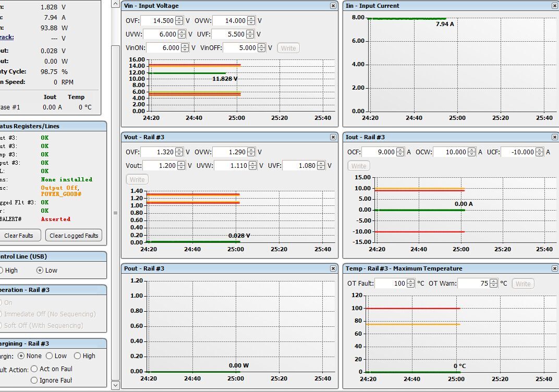Viewport: 559px width, 392px height.
Task: Close the Vout - Rail #3 panel
Action: point(333,137)
